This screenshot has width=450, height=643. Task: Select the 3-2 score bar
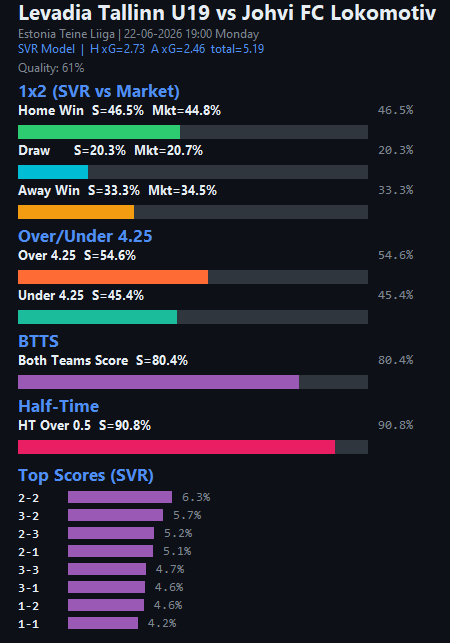click(115, 515)
